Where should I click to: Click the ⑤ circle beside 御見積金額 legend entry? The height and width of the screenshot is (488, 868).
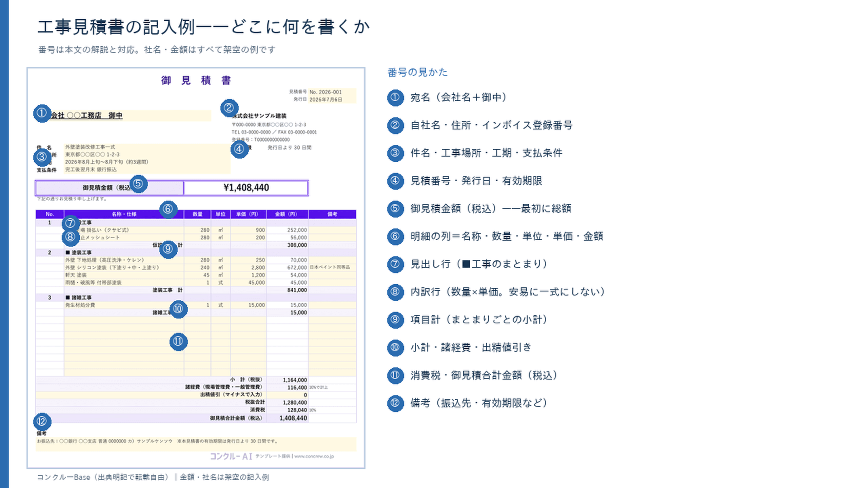click(x=395, y=209)
